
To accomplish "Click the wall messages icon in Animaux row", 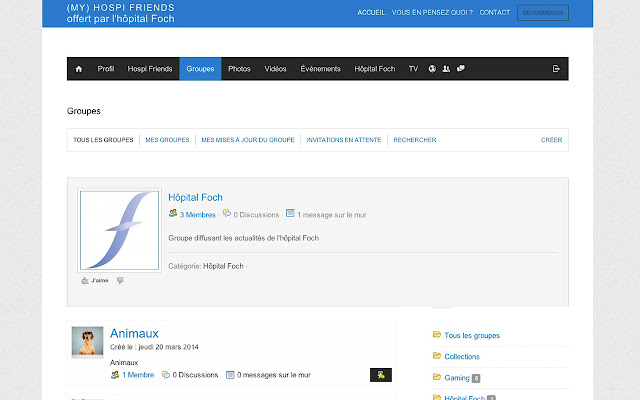I will pos(230,375).
